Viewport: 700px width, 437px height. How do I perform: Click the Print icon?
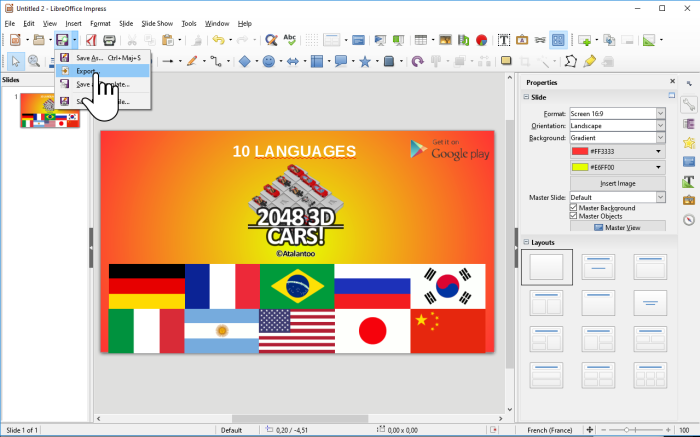click(x=109, y=40)
